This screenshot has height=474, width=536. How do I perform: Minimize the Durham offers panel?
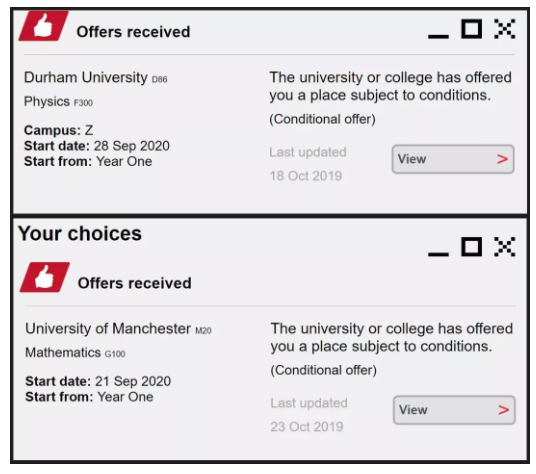click(438, 36)
